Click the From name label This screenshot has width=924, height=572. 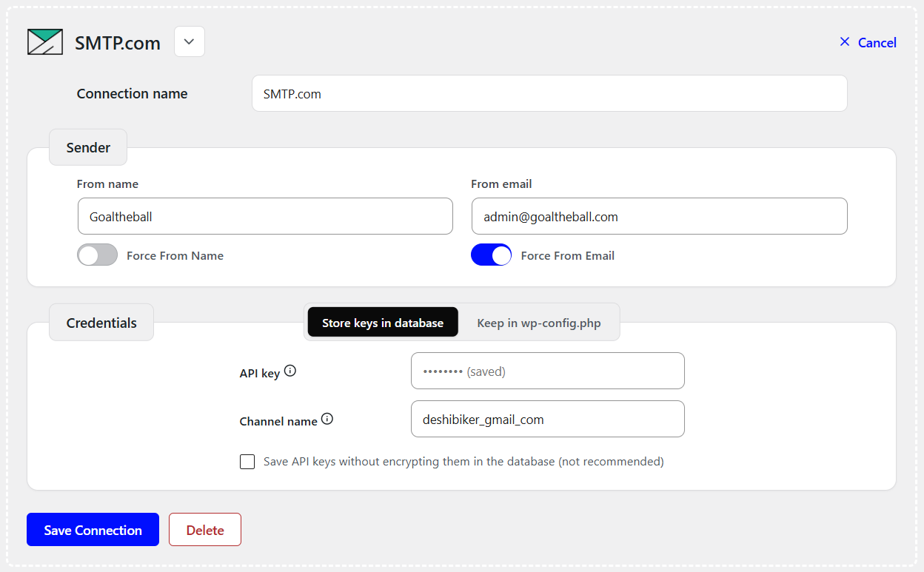click(x=107, y=184)
